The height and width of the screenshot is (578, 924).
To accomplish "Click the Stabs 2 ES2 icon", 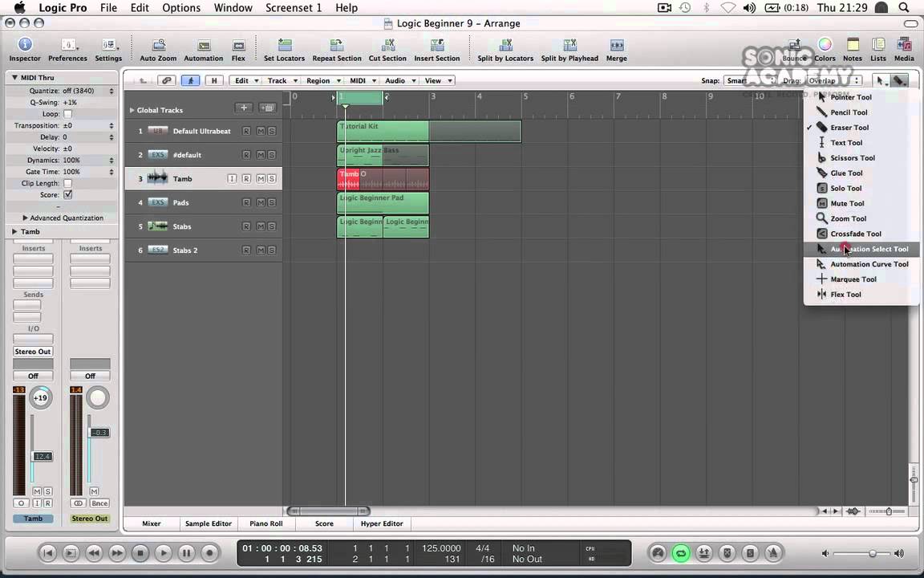I will point(157,250).
